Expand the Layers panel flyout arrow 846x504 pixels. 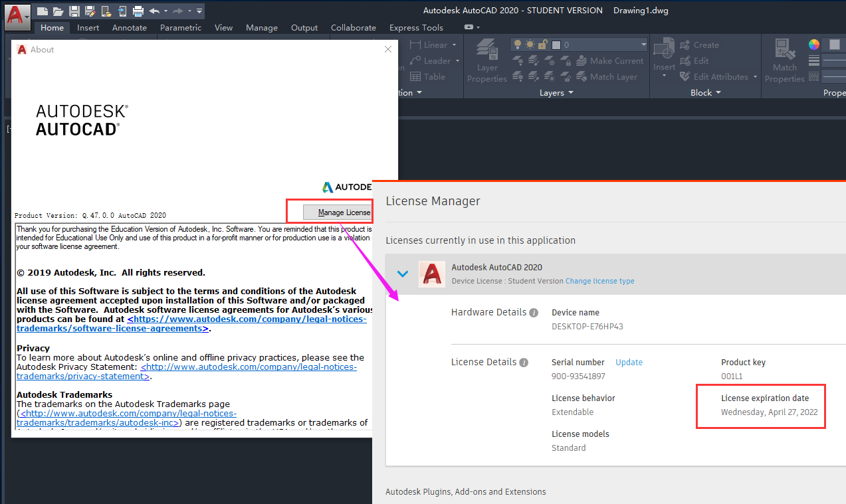[x=570, y=93]
